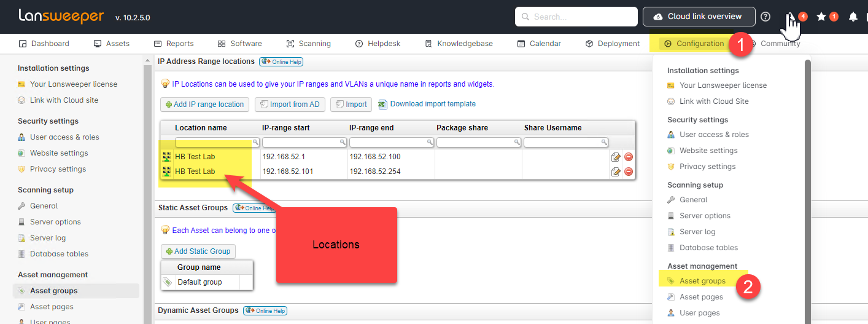This screenshot has height=324, width=868.
Task: Sort by the Location name column header
Action: [x=201, y=128]
